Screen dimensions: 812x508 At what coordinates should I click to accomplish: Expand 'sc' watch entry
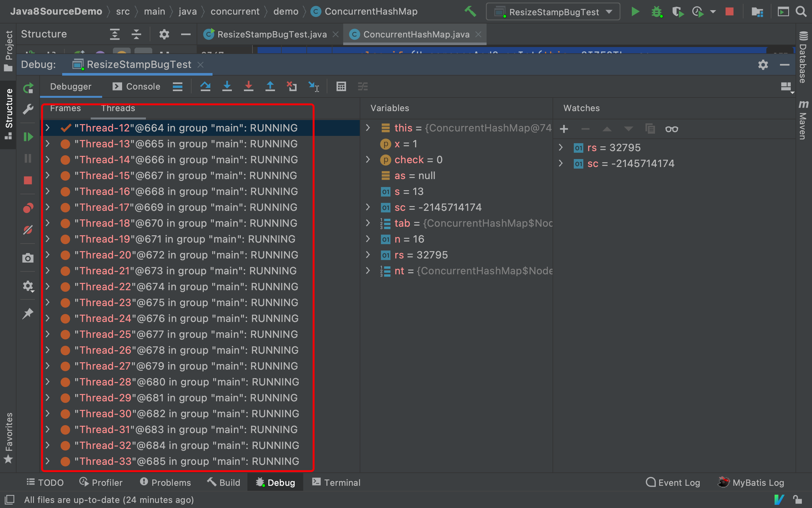[561, 163]
